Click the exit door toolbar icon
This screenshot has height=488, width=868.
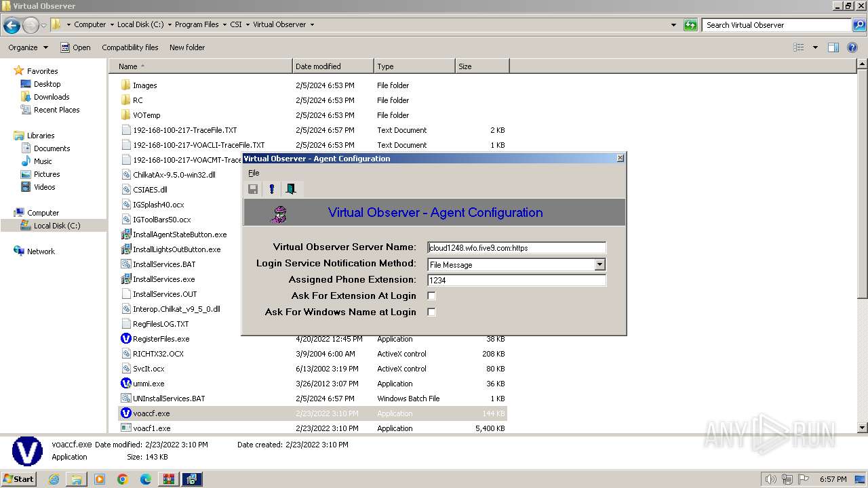291,189
